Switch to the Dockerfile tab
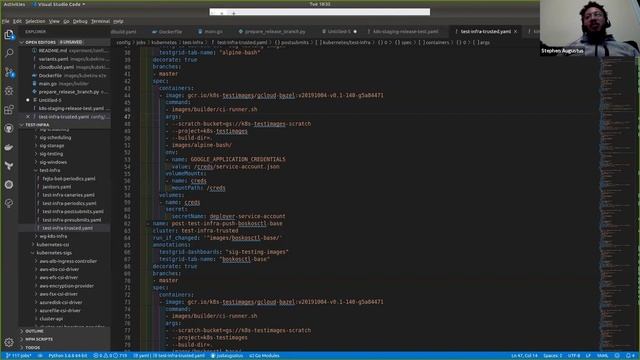This screenshot has width=640, height=360. tap(167, 31)
